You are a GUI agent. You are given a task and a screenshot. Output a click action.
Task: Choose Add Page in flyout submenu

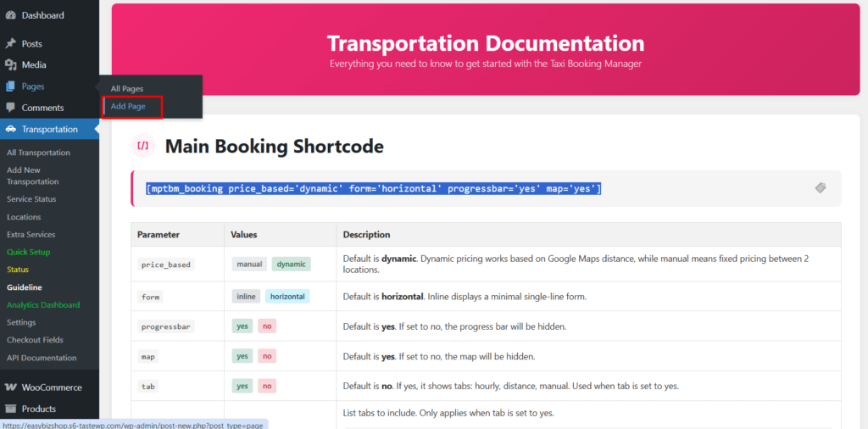point(128,106)
